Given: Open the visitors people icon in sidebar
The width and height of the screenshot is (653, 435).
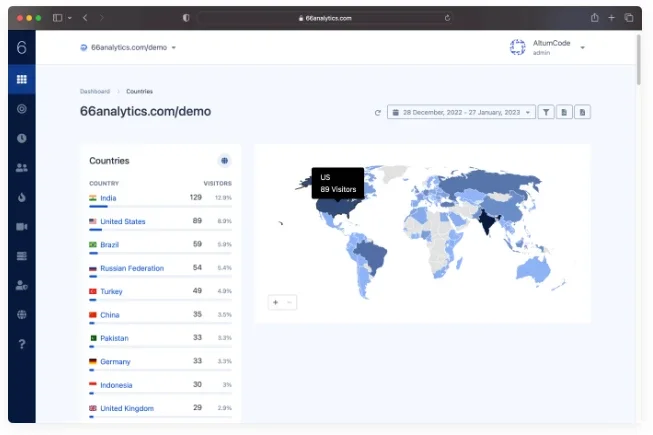Looking at the screenshot, I should click(x=22, y=167).
